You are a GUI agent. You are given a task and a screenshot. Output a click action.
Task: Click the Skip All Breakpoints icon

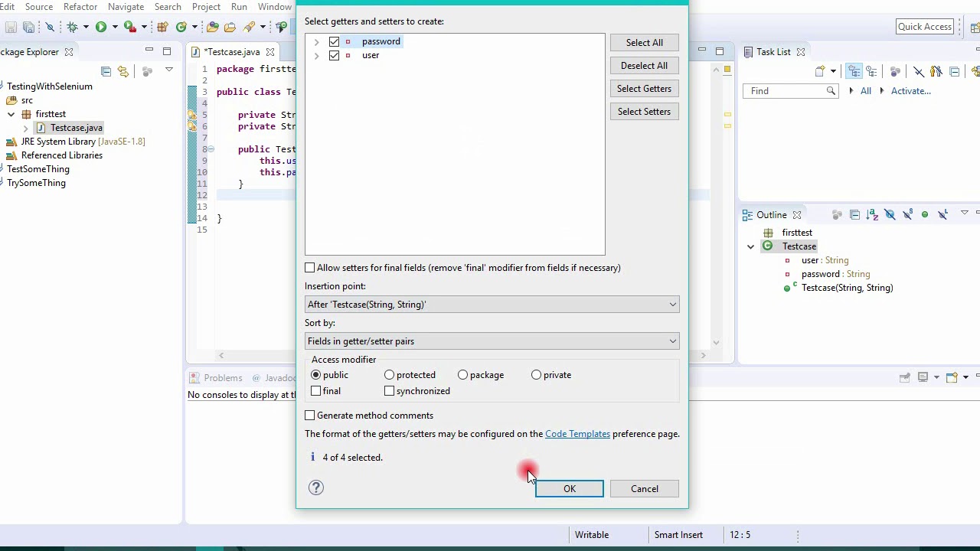tap(50, 27)
